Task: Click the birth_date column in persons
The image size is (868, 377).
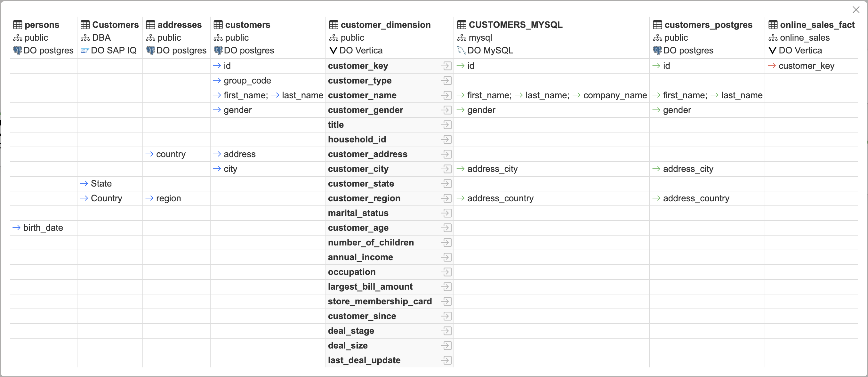Action: (x=43, y=228)
